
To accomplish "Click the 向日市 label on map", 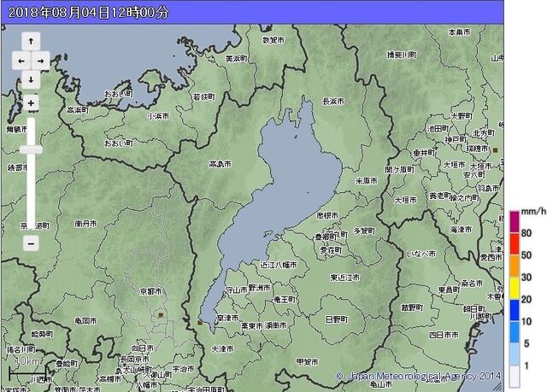I will tap(143, 348).
